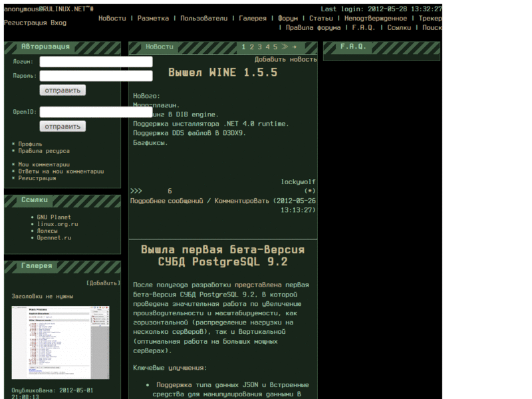Click the Ссылки panel header

[x=35, y=200]
